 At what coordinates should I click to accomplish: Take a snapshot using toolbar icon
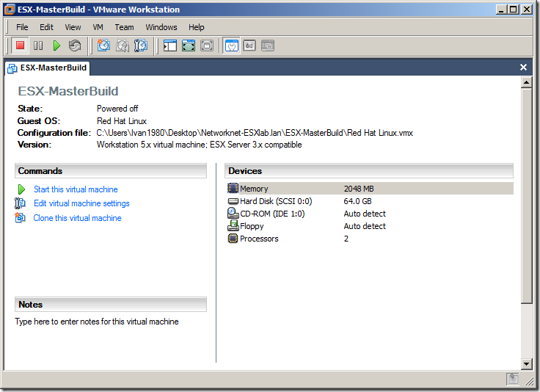click(103, 46)
